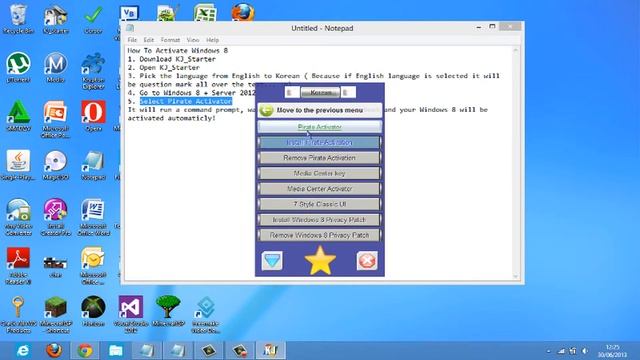Click the volume speaker tray icon
Screen dimensions: 640x360
pos(585,351)
